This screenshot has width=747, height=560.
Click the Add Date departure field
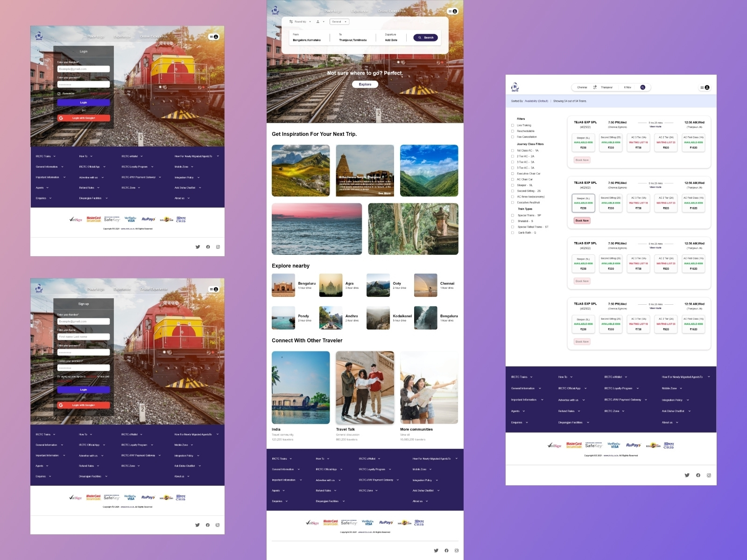(x=391, y=40)
